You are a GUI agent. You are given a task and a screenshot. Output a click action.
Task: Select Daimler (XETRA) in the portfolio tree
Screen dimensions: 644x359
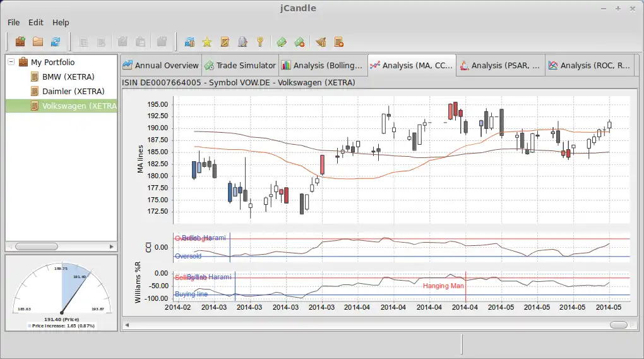73,91
